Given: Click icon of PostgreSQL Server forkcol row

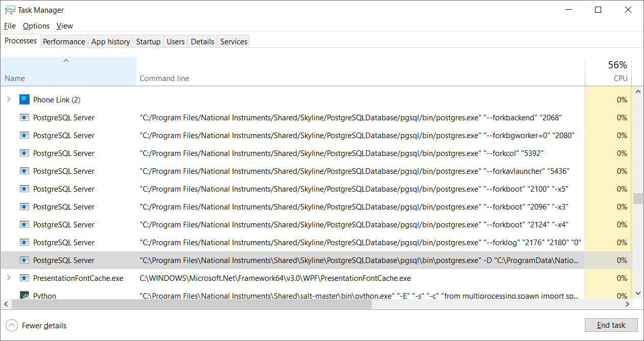Looking at the screenshot, I should tap(24, 153).
